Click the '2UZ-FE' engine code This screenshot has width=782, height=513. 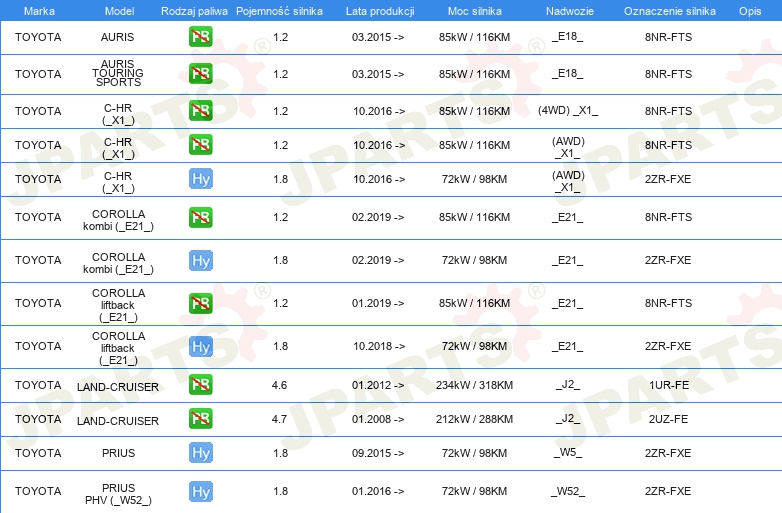tap(668, 419)
